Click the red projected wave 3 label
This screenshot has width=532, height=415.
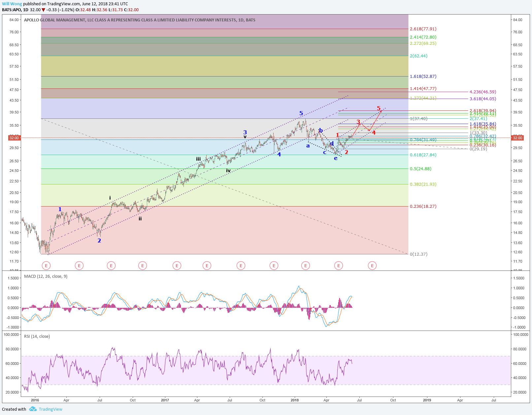point(358,122)
